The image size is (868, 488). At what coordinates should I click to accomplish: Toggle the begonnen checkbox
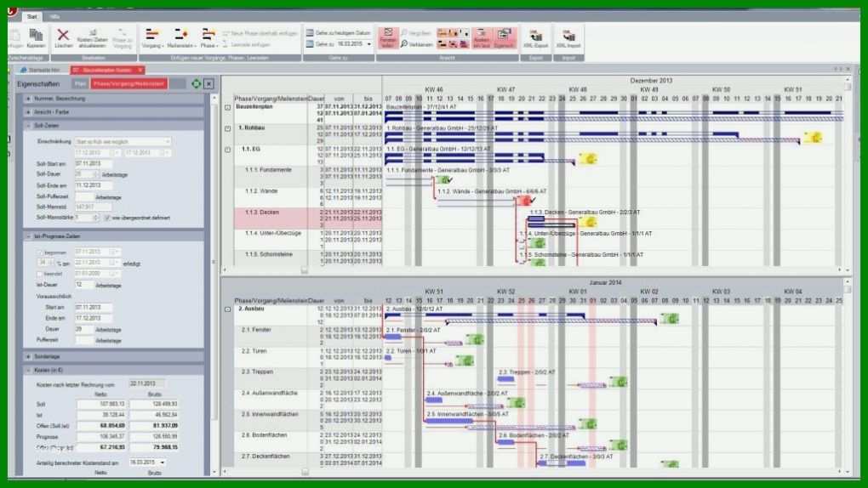(40, 253)
